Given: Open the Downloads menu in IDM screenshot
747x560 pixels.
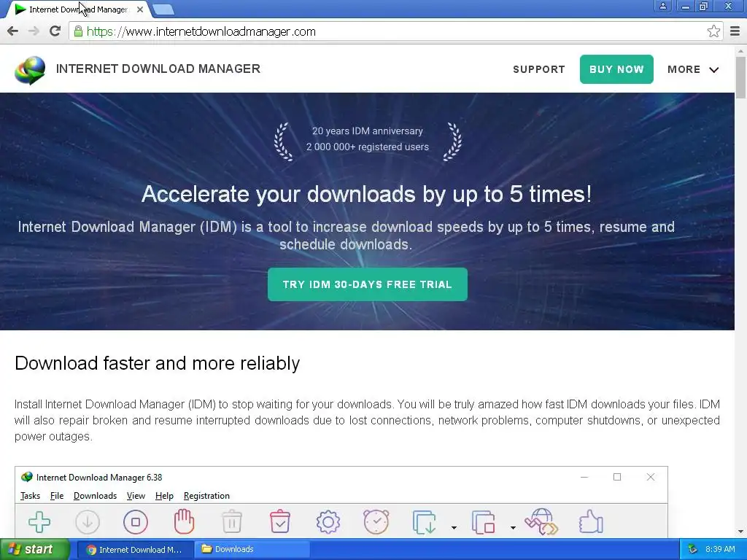Looking at the screenshot, I should (96, 496).
